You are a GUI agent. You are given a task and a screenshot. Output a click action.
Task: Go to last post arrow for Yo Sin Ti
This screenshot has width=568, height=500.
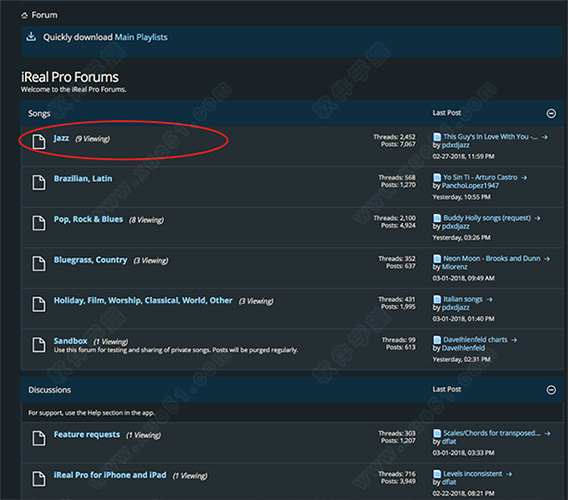[524, 178]
